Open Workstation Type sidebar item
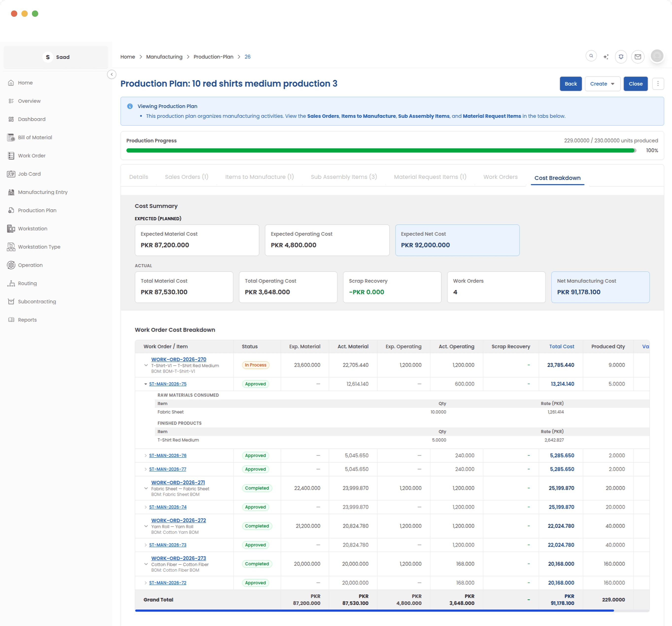Screen dimensions: 672x626 tap(39, 247)
